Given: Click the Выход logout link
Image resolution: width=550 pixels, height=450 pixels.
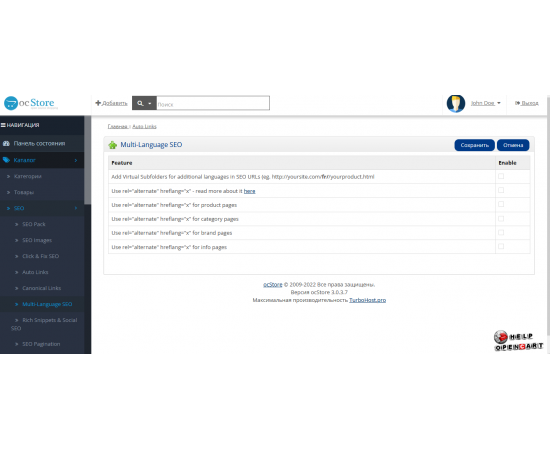Looking at the screenshot, I should 526,103.
